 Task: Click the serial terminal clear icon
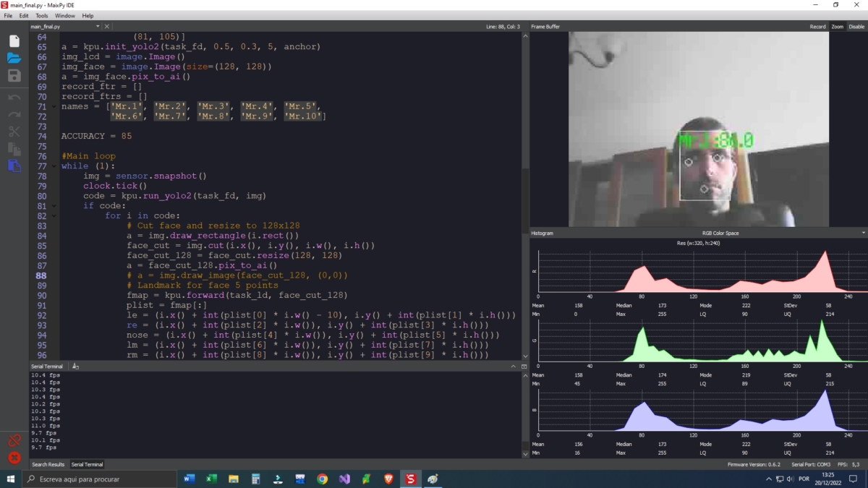(x=75, y=367)
